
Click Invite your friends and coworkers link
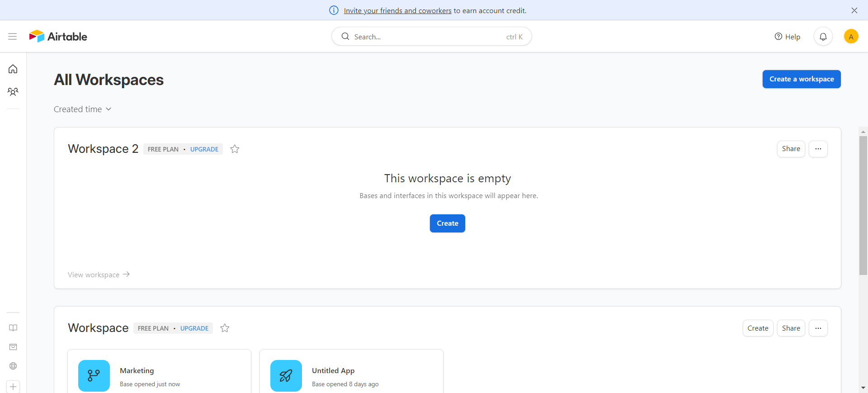(397, 10)
